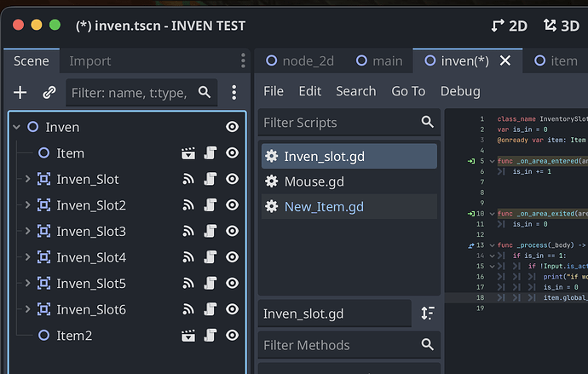Switch to the Import dock tab
The height and width of the screenshot is (374, 588).
(x=90, y=61)
